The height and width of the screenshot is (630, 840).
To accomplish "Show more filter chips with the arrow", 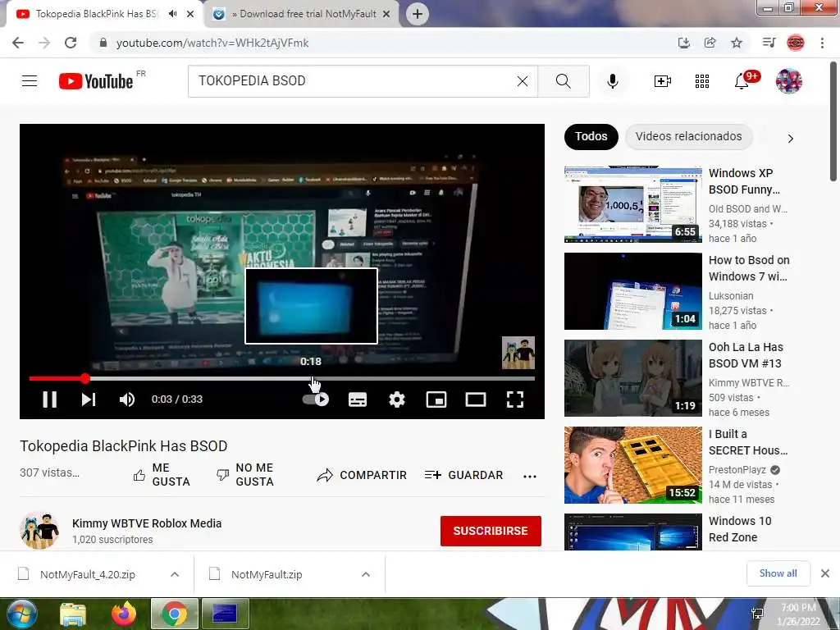I will [x=790, y=138].
